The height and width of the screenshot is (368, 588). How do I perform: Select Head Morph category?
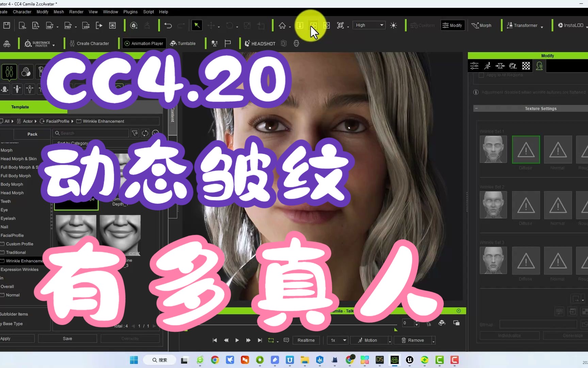(12, 193)
